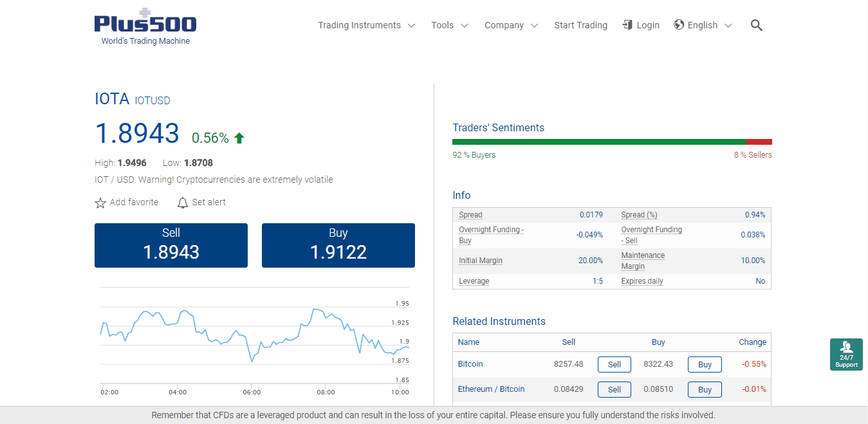Click the CFD risk warning banner text
This screenshot has height=424, width=868.
coord(434,415)
